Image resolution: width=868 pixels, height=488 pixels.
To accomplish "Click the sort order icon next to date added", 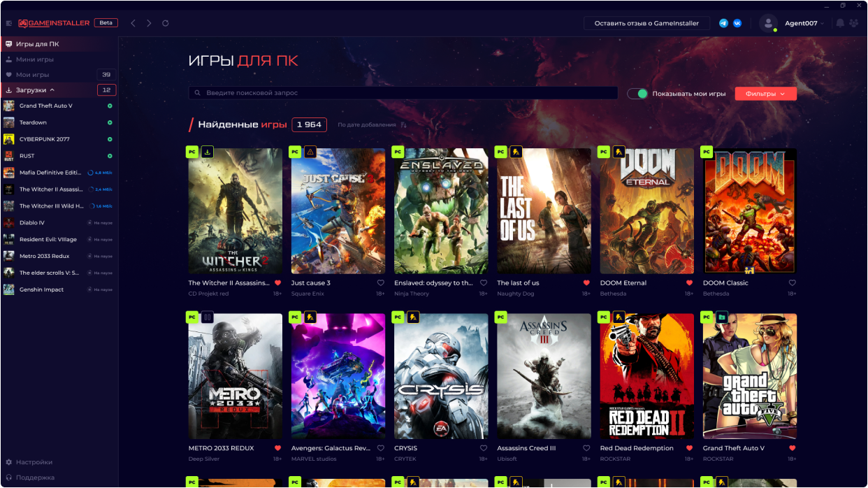I will pos(403,125).
